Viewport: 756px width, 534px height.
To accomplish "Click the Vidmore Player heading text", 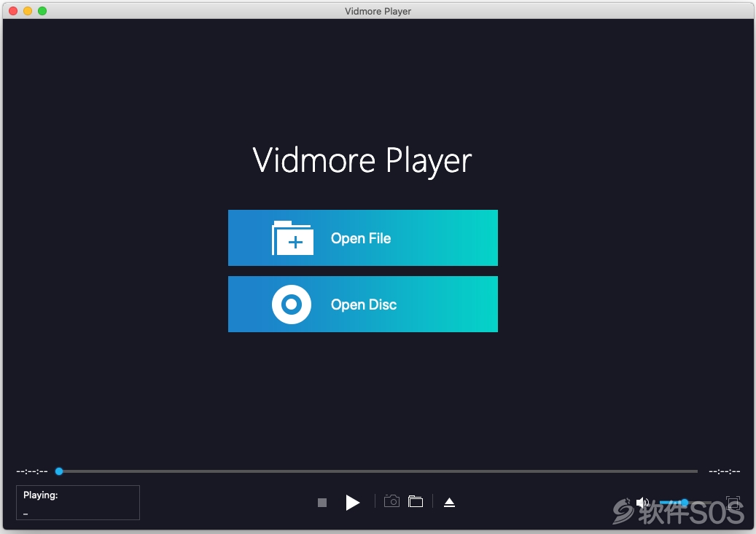I will 362,160.
